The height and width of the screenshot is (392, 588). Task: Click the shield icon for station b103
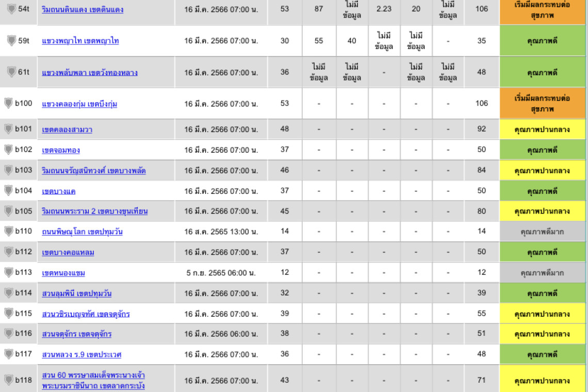pos(8,170)
